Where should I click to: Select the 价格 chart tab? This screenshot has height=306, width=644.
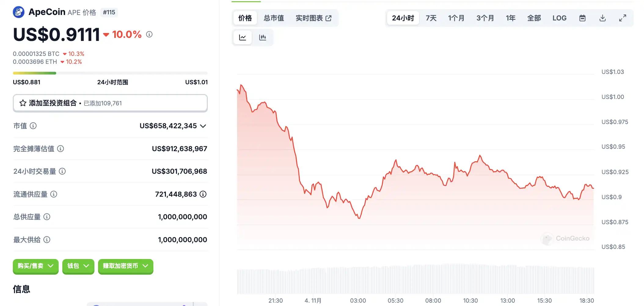pos(245,18)
